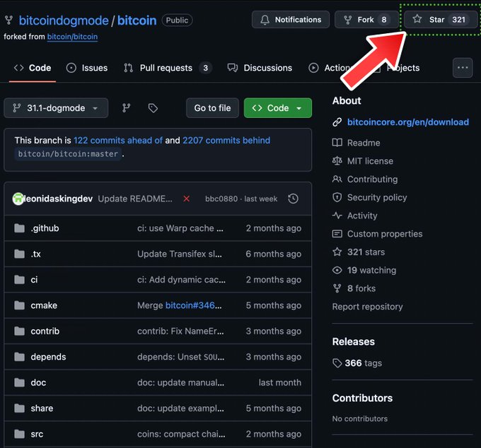Click the leonidaskingdev avatar image
This screenshot has height=448, width=481.
(18, 199)
